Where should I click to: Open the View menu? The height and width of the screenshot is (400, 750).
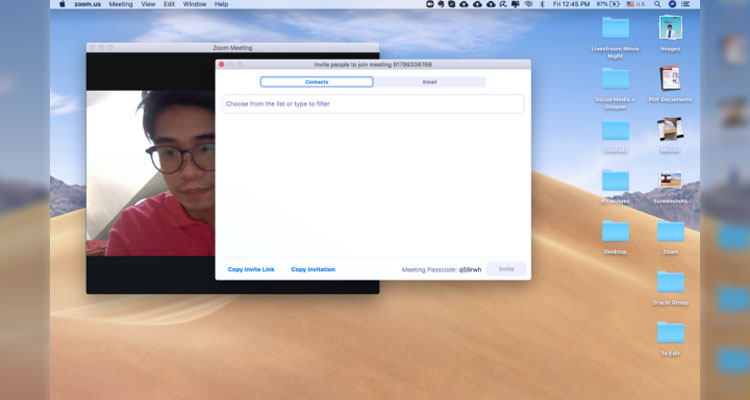pos(148,4)
